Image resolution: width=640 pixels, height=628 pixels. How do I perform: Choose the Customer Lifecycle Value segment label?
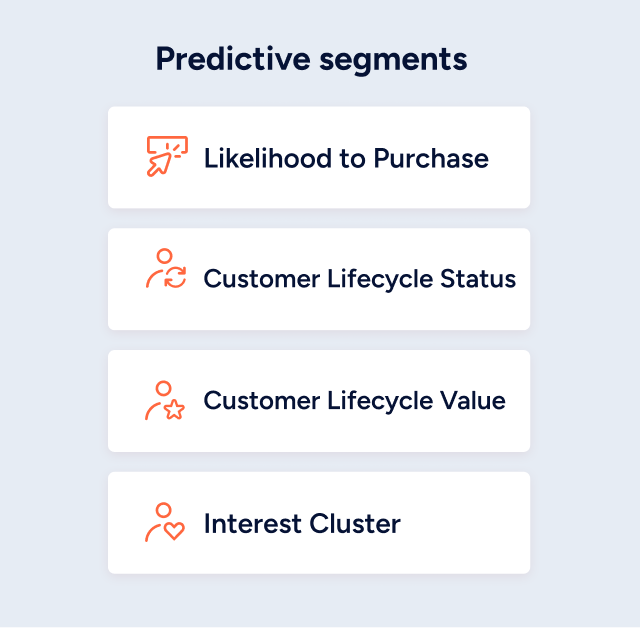pyautogui.click(x=354, y=401)
